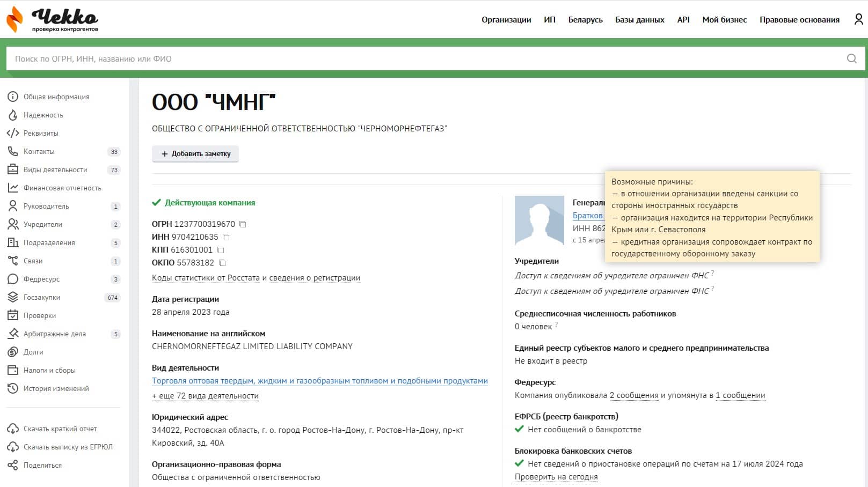Open Контакты badge showing 33
The width and height of the screenshot is (868, 487).
point(114,152)
